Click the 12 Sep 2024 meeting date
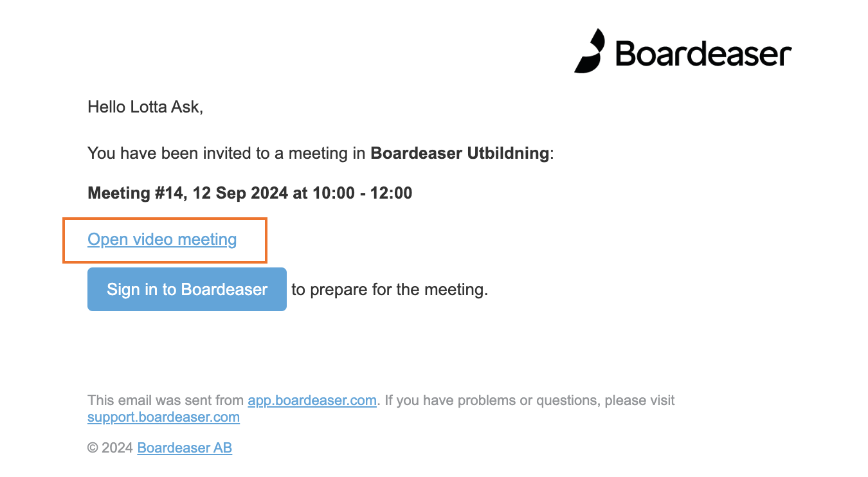 point(240,193)
